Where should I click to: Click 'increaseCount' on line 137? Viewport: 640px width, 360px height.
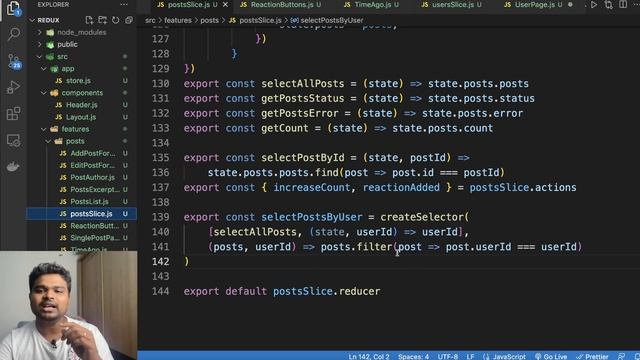click(311, 188)
